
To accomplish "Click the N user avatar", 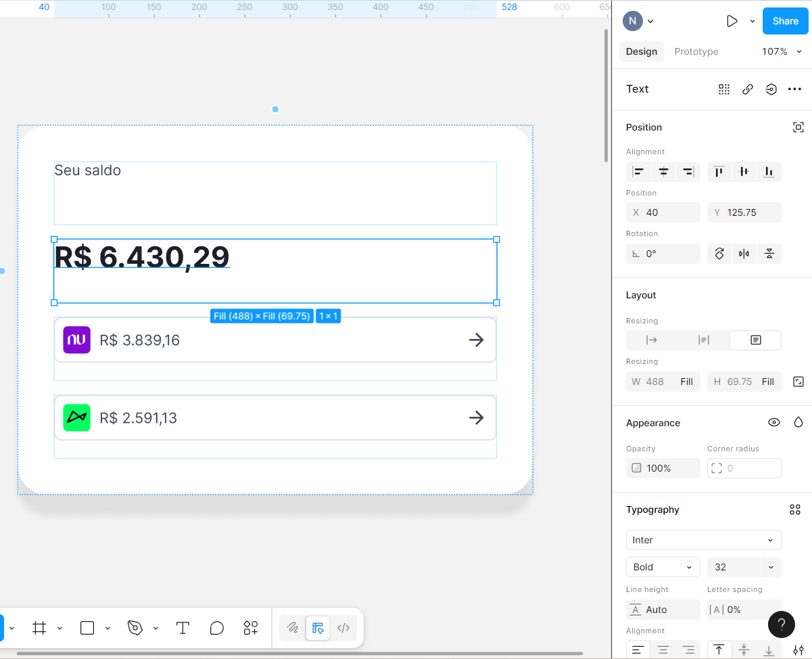I will (x=632, y=21).
